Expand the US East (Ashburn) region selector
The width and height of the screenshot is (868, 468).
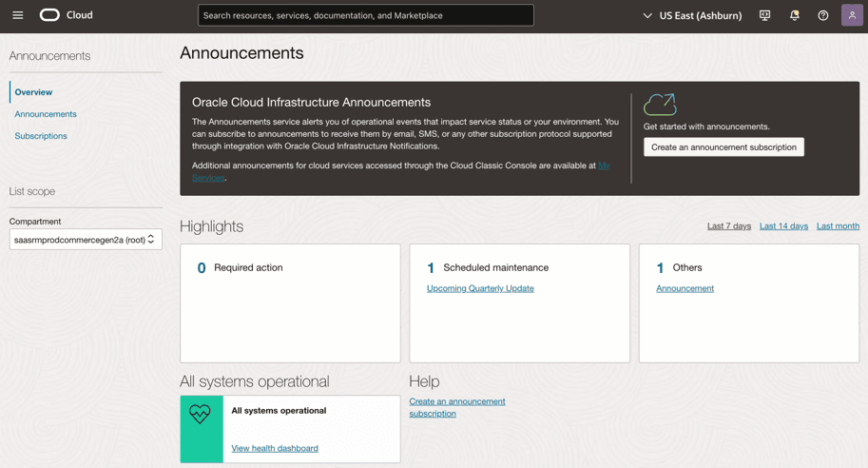[692, 15]
